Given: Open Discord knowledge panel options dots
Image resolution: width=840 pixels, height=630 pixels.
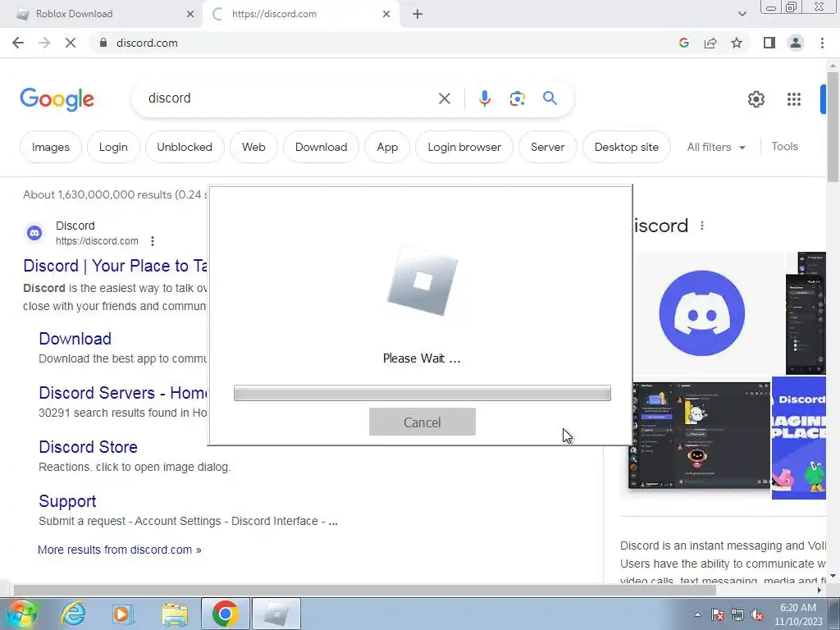Looking at the screenshot, I should (702, 226).
